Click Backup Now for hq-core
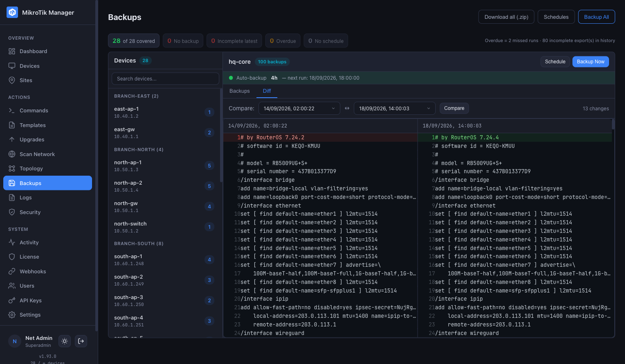Image resolution: width=625 pixels, height=364 pixels. (591, 62)
